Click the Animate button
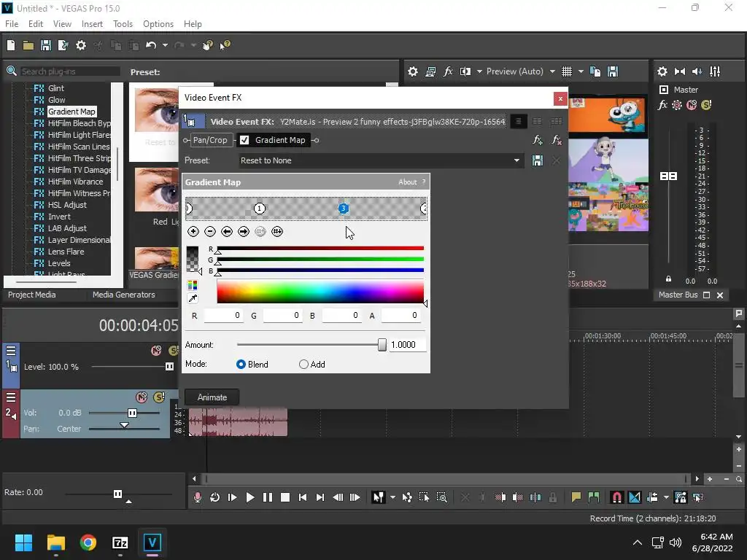Screen dimensions: 747x560 212,397
